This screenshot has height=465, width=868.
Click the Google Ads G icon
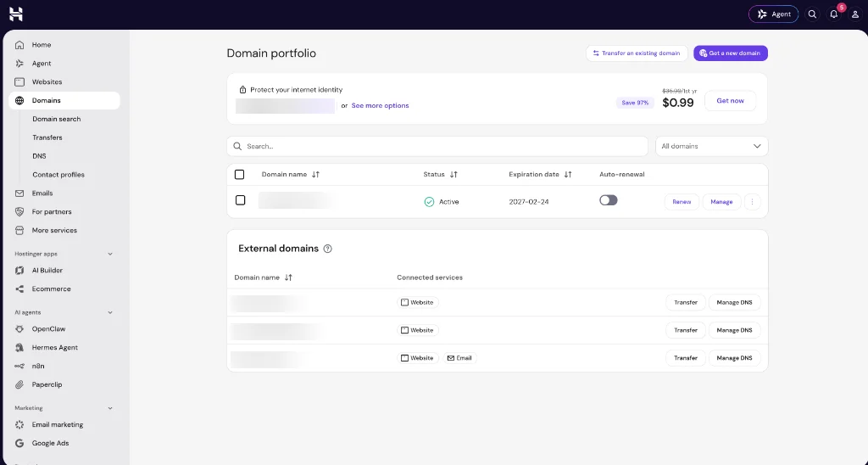(19, 444)
